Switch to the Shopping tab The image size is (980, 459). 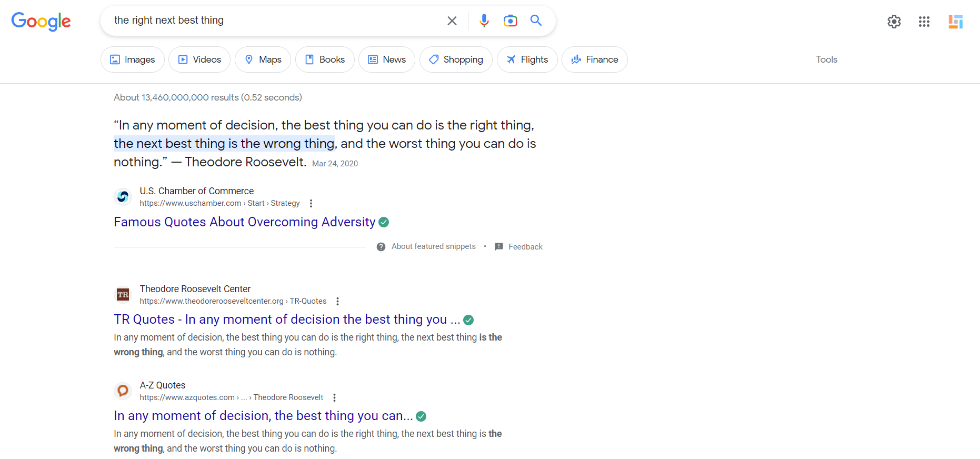456,59
